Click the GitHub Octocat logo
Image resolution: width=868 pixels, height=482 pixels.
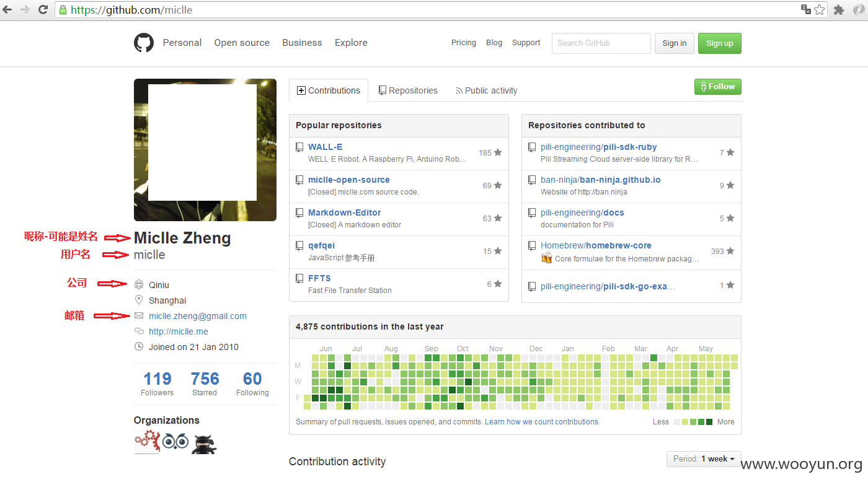[143, 43]
